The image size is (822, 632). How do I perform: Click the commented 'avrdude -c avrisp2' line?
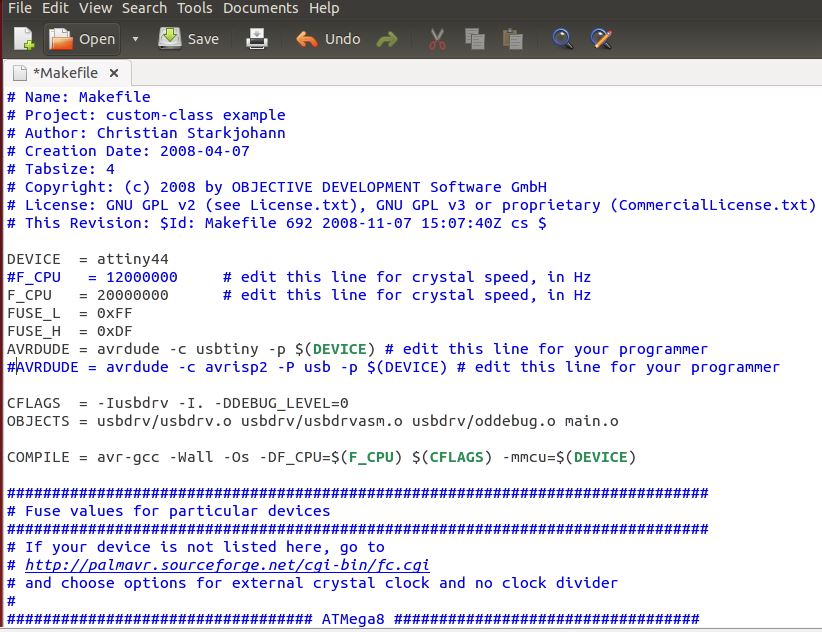tap(393, 367)
